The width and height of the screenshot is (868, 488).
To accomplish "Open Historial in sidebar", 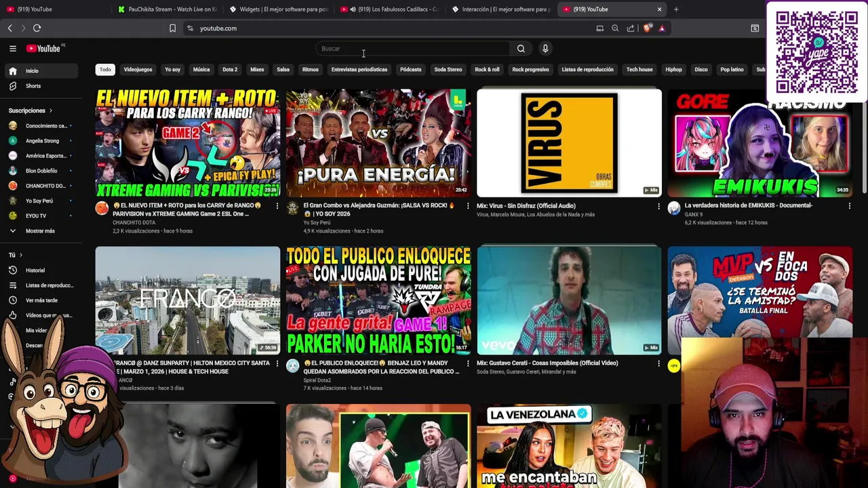I will click(x=41, y=270).
